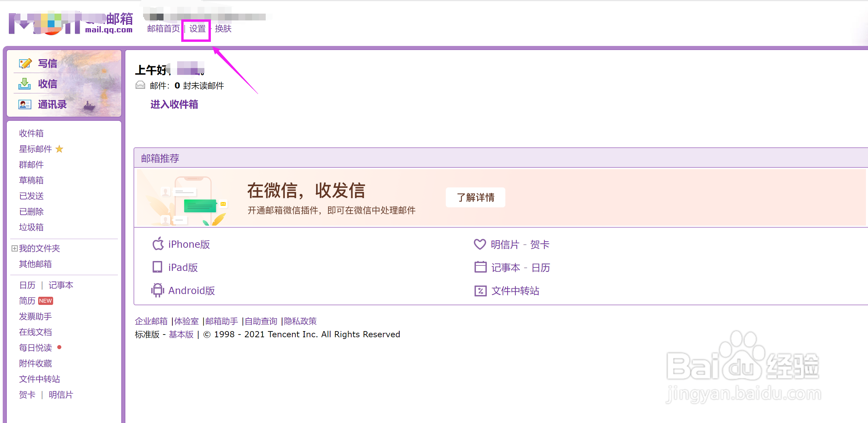Click the tablet icon for iPad version
The height and width of the screenshot is (423, 868).
pyautogui.click(x=157, y=267)
